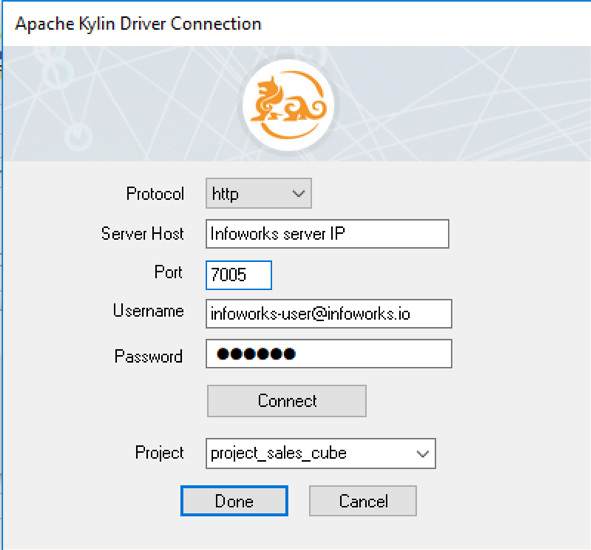The height and width of the screenshot is (550, 591).
Task: Click the Port label
Action: (168, 272)
